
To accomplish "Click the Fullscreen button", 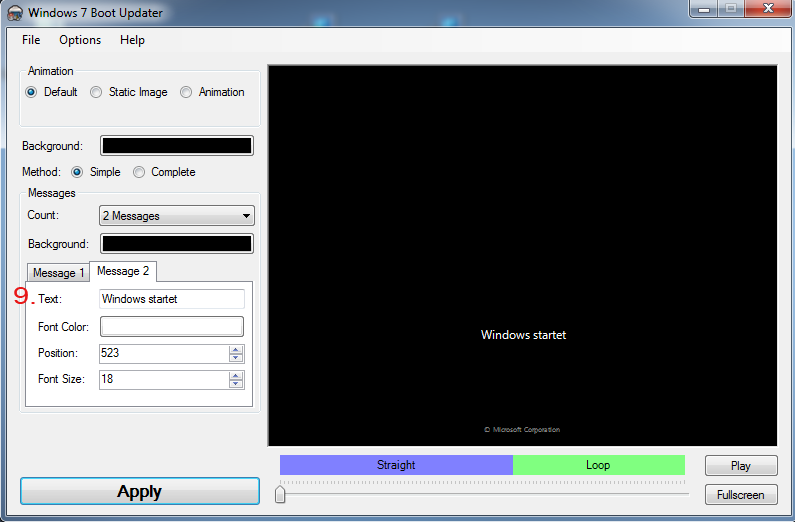I will tap(741, 495).
